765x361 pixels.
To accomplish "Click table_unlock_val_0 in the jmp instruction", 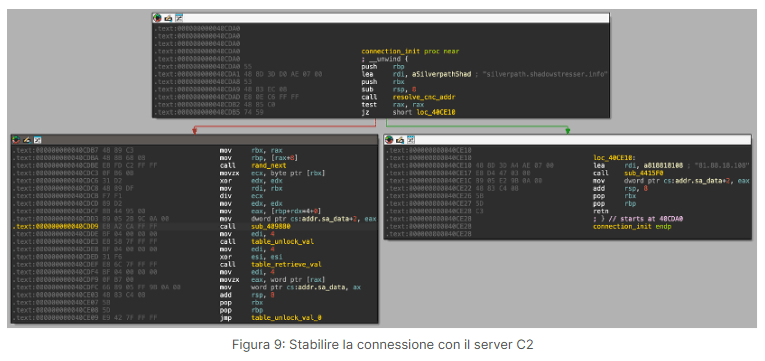I will tap(286, 318).
